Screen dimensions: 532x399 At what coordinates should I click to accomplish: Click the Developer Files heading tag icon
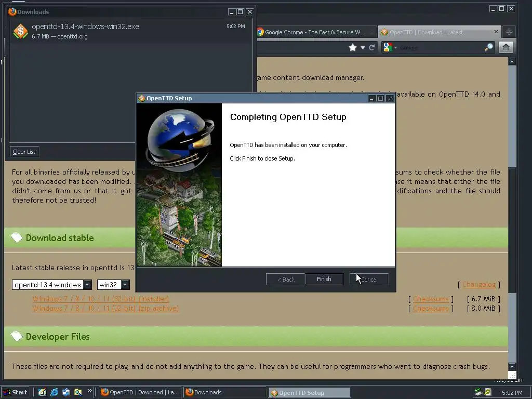16,336
